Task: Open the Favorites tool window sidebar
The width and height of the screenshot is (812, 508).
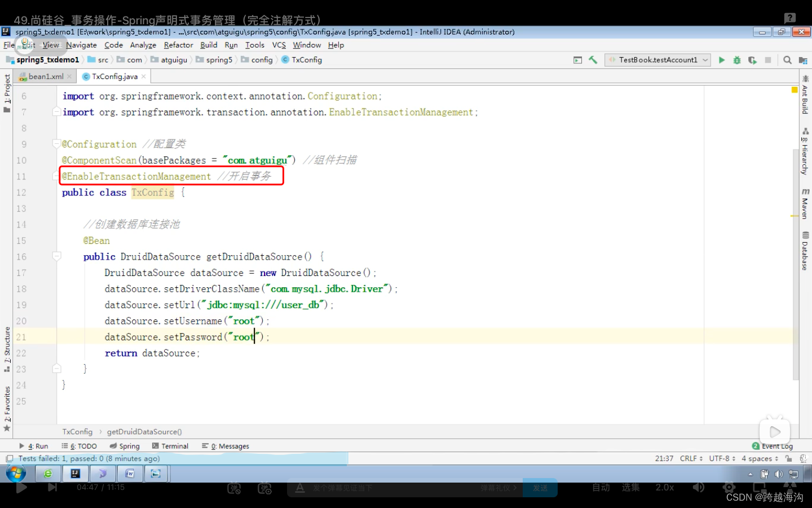Action: tap(7, 409)
